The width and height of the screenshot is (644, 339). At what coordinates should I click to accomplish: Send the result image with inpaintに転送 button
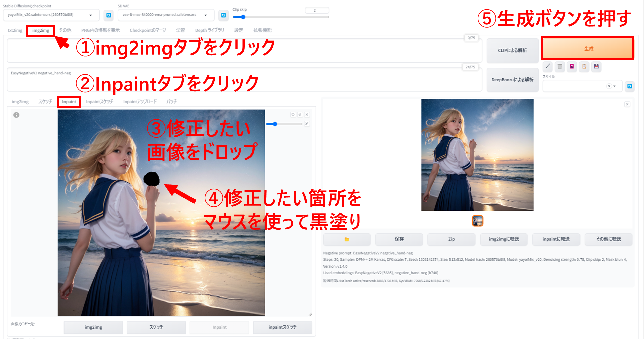(x=556, y=239)
